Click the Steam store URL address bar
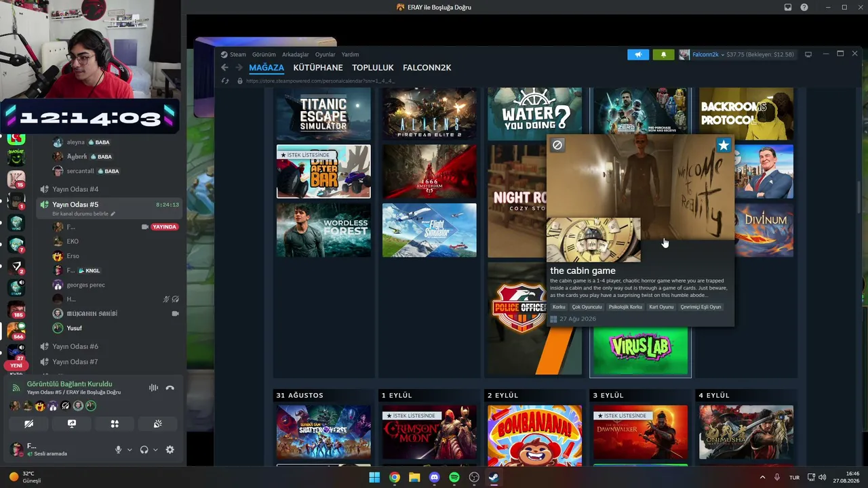The height and width of the screenshot is (488, 868). (320, 81)
